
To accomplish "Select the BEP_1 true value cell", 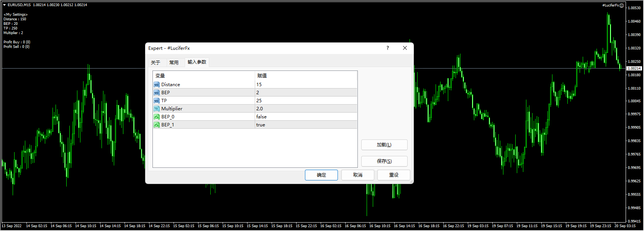I will click(x=306, y=125).
